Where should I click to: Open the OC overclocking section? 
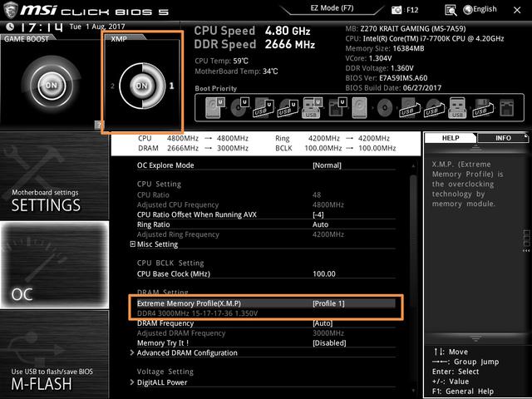55,265
